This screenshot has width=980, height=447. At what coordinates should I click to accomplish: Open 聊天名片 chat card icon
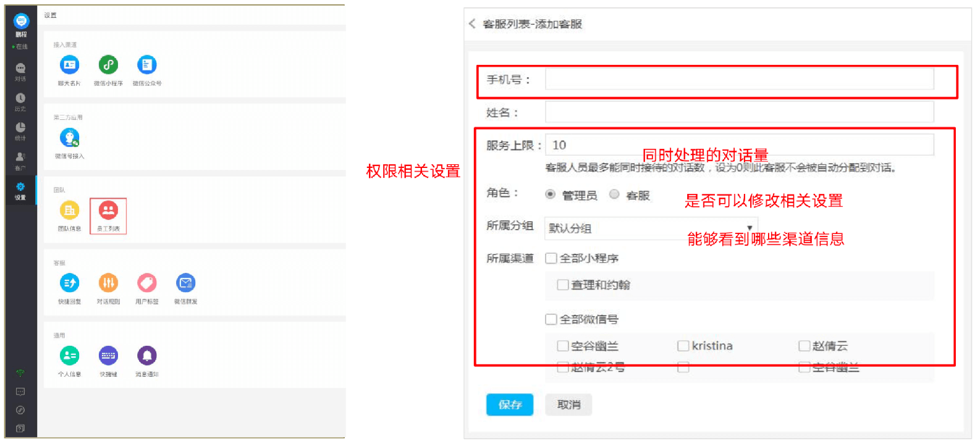point(69,65)
